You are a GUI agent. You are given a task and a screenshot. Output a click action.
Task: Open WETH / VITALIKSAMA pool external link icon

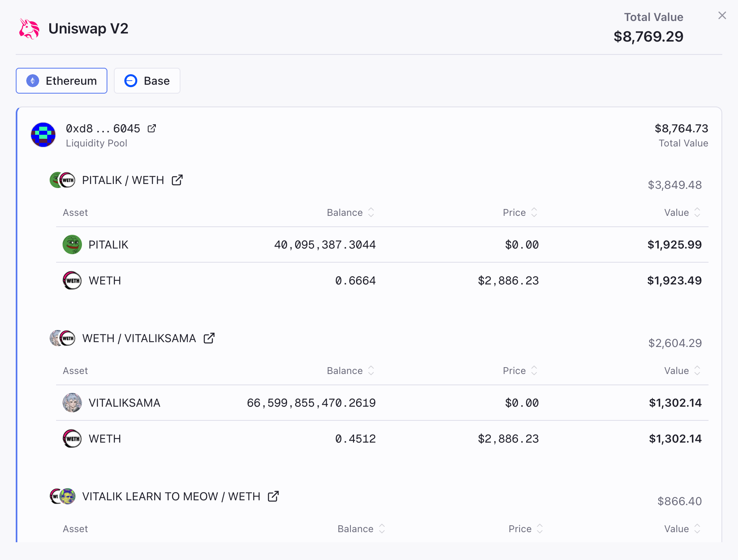209,339
